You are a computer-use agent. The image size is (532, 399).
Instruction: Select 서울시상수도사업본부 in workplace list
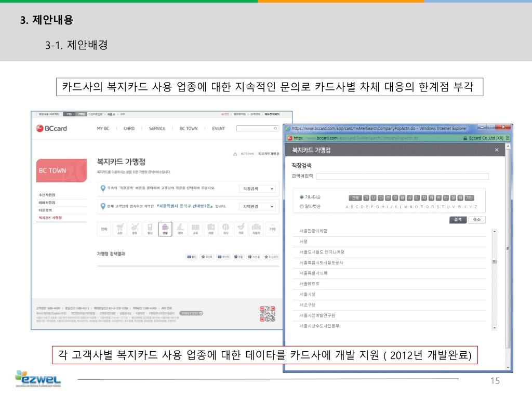(319, 326)
